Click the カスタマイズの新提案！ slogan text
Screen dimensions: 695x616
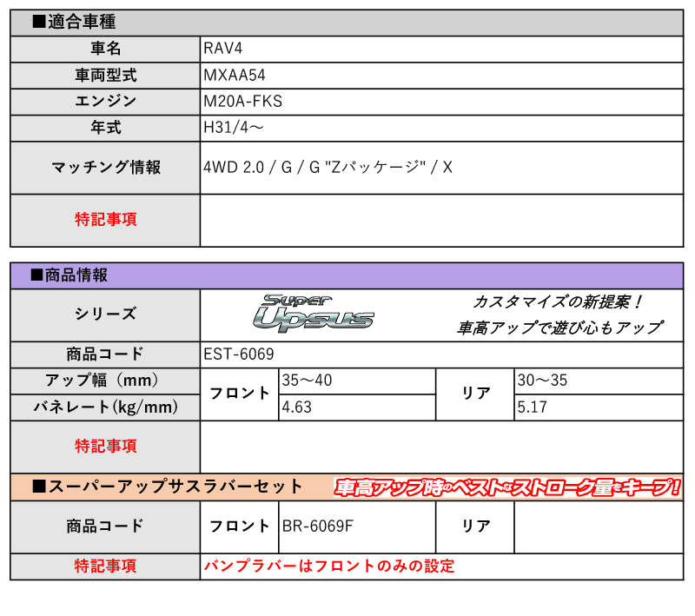[558, 302]
